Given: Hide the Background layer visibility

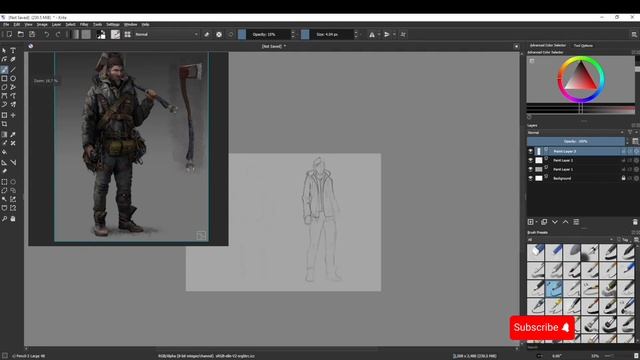Looking at the screenshot, I should click(531, 178).
